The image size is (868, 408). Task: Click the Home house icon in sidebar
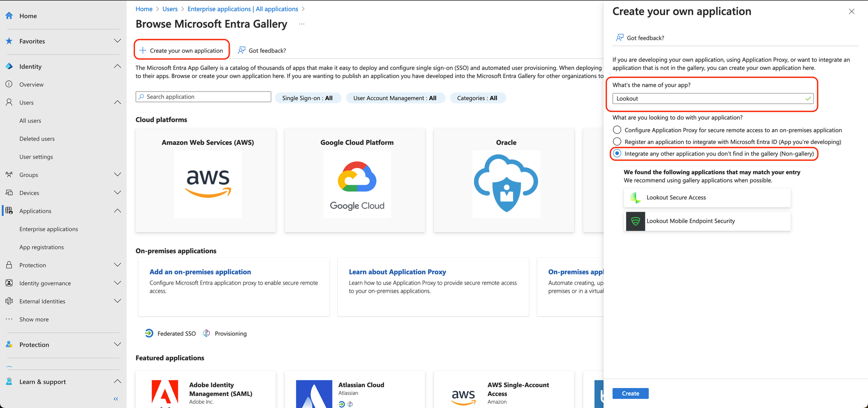coord(9,16)
